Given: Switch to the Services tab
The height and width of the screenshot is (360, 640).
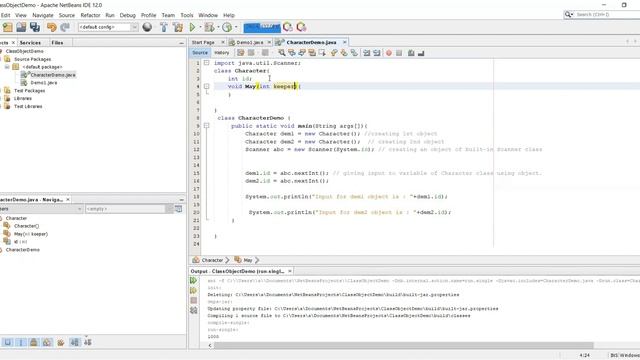Looking at the screenshot, I should 30,42.
